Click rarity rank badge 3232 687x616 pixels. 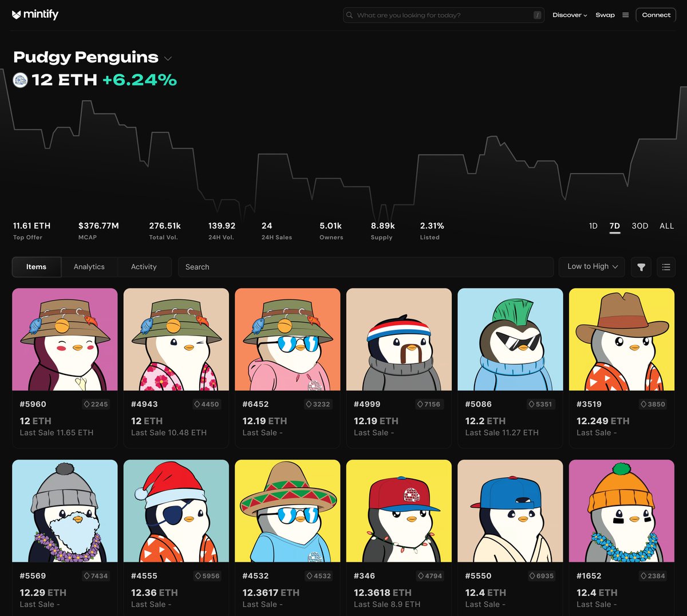tap(318, 404)
